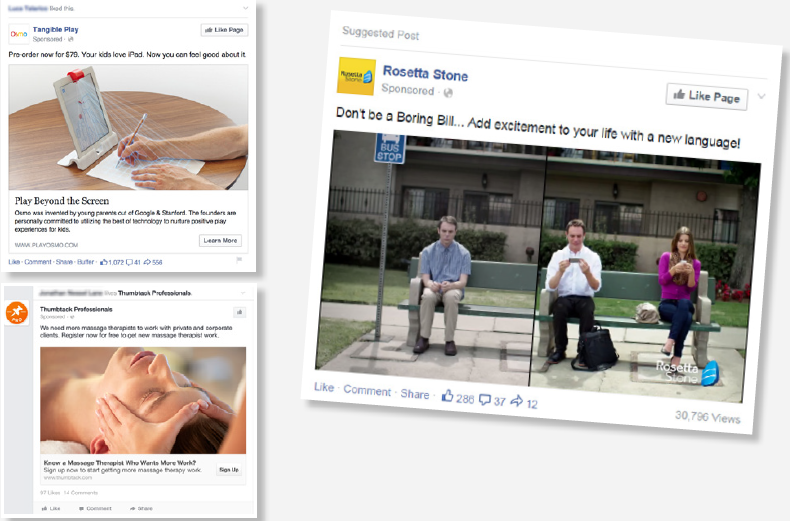Click the thumbs-up likes count on Rosetta post
Screen dimensions: 790x521
click(x=457, y=397)
